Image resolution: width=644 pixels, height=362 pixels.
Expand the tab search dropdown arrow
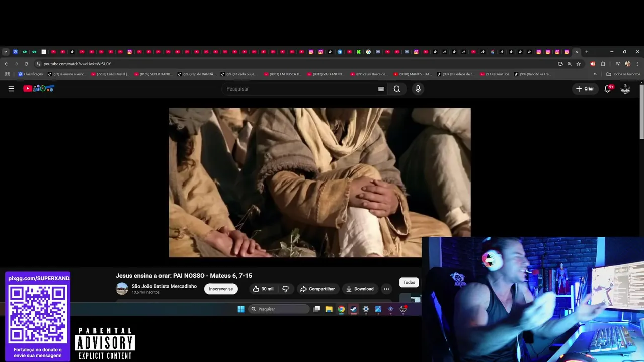pyautogui.click(x=6, y=52)
